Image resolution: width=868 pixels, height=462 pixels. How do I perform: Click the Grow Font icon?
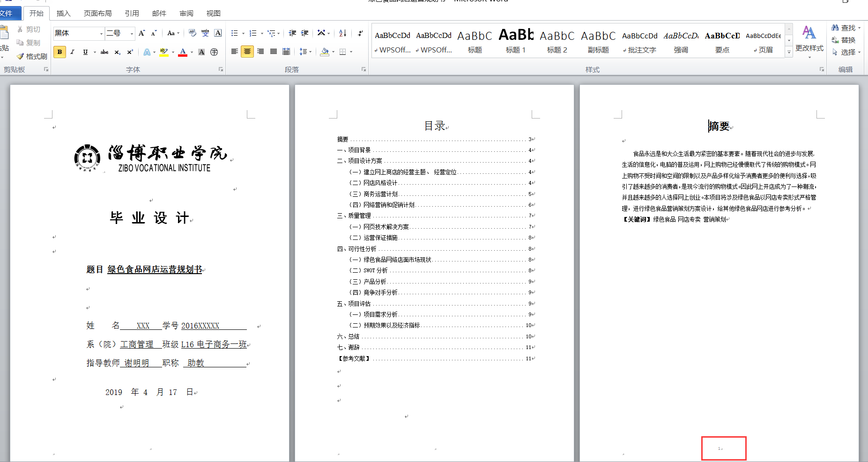[141, 33]
